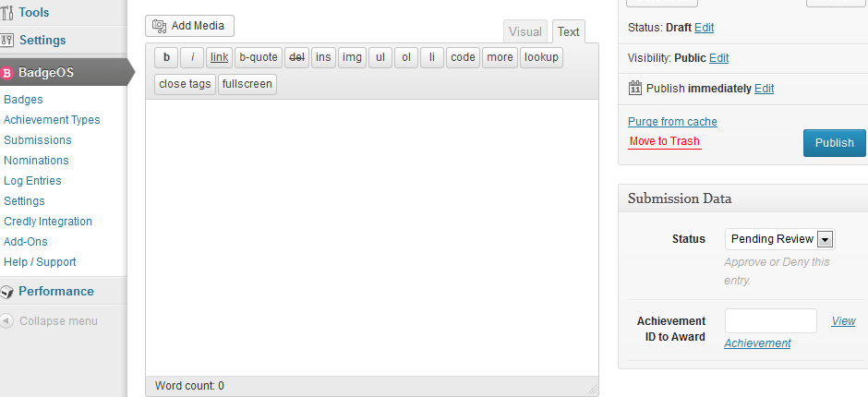Click the ol quicktag button
Viewport: 868px width, 397px height.
[406, 57]
